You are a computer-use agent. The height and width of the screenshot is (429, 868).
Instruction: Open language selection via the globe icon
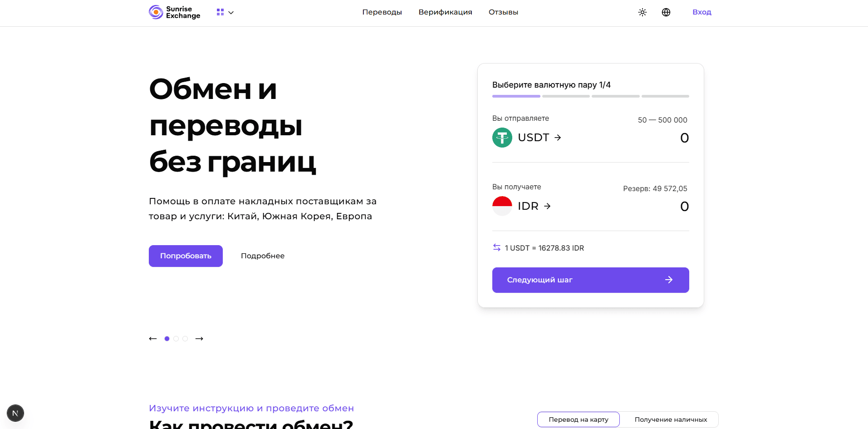(666, 12)
